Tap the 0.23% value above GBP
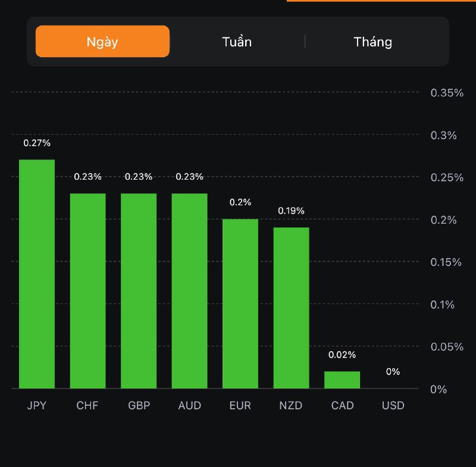476x467 pixels. (x=139, y=177)
